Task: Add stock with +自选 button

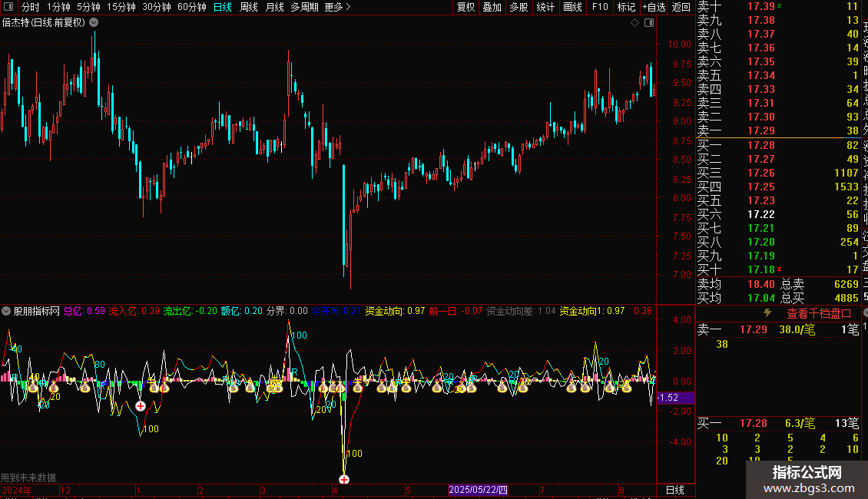Action: pyautogui.click(x=654, y=7)
